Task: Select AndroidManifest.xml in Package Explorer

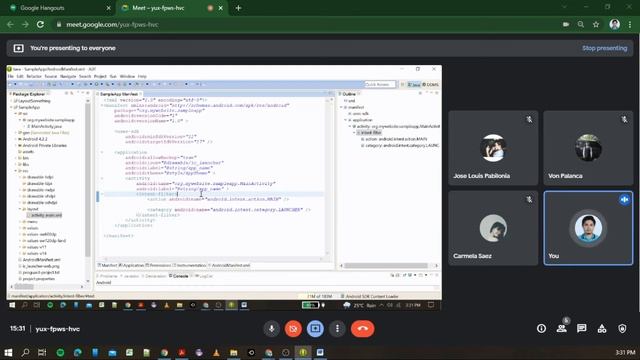Action: [x=39, y=260]
